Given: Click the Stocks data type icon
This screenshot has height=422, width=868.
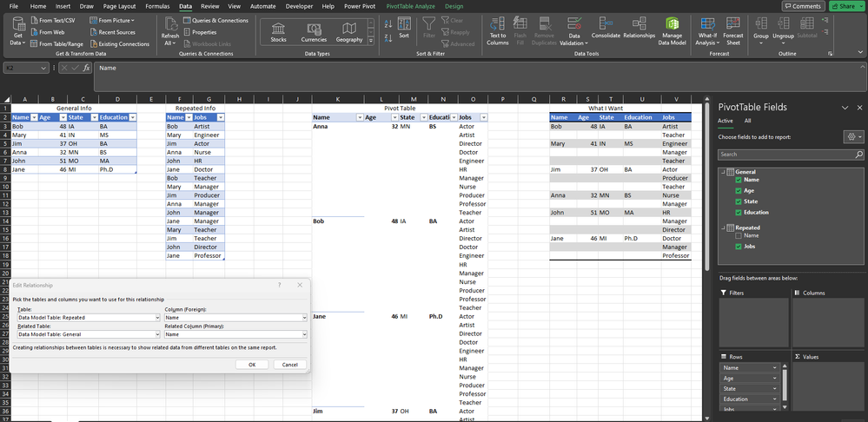Looking at the screenshot, I should 278,30.
